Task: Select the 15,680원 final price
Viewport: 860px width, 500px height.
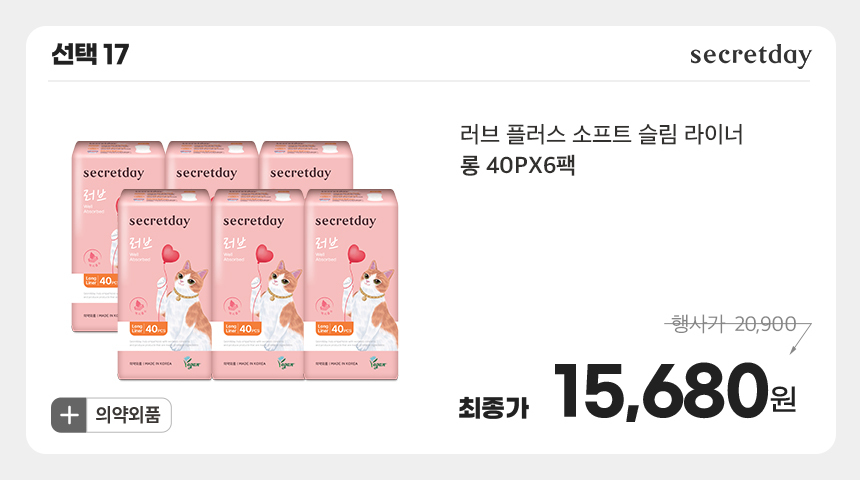Action: point(675,391)
